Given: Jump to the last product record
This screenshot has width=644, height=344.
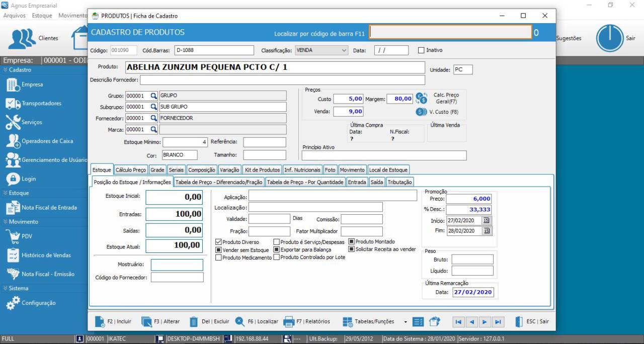Looking at the screenshot, I should [x=498, y=322].
